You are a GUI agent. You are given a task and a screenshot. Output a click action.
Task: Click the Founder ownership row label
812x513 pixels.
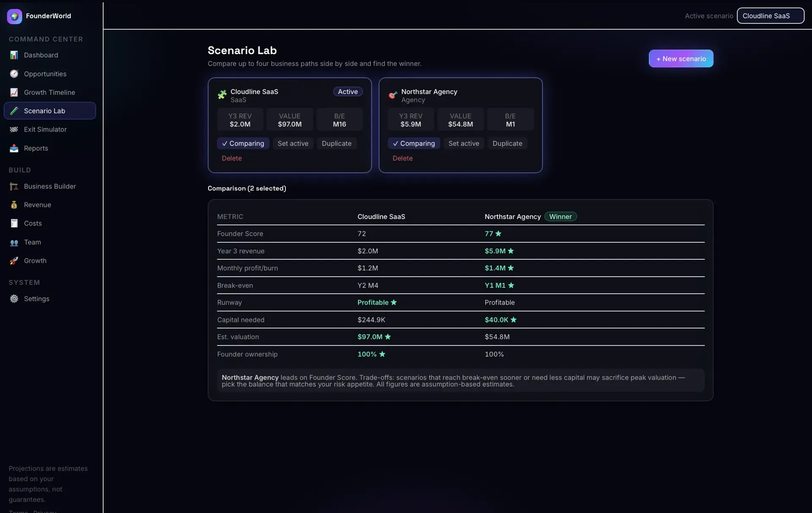click(247, 354)
